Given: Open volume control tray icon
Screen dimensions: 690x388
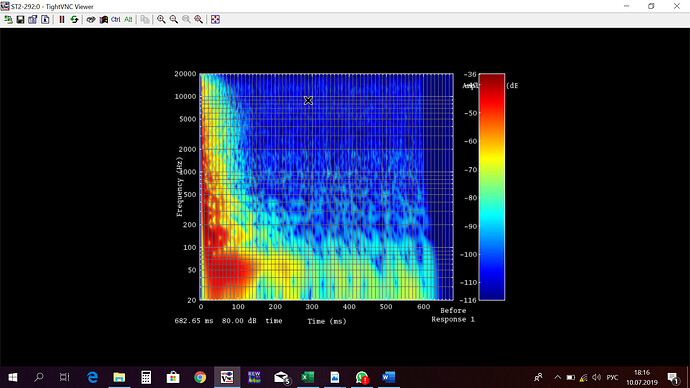Looking at the screenshot, I should tap(597, 377).
